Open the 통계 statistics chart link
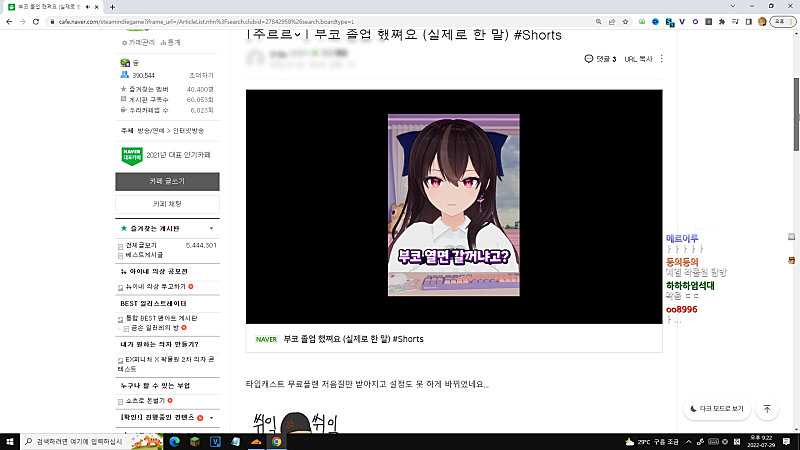Viewport: 800px width, 450px height. pos(170,42)
